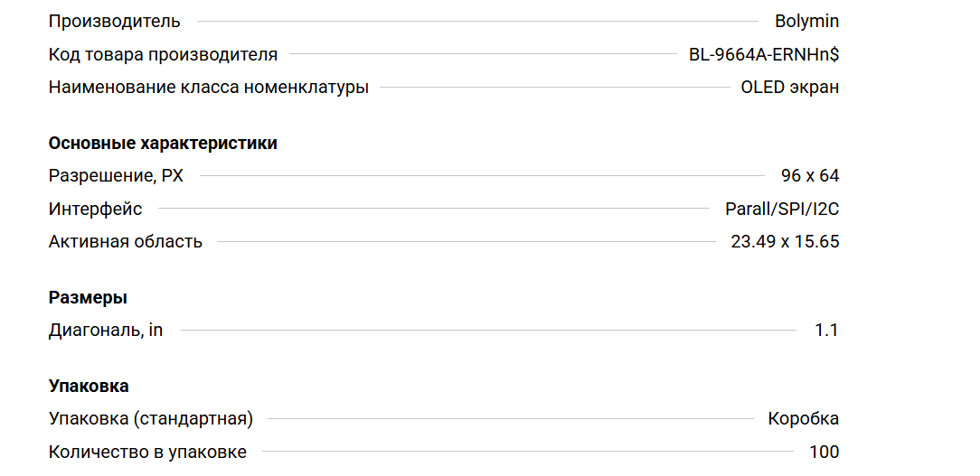Viewport: 980px width, 476px height.
Task: Click the Размеры section heading
Action: click(x=88, y=298)
